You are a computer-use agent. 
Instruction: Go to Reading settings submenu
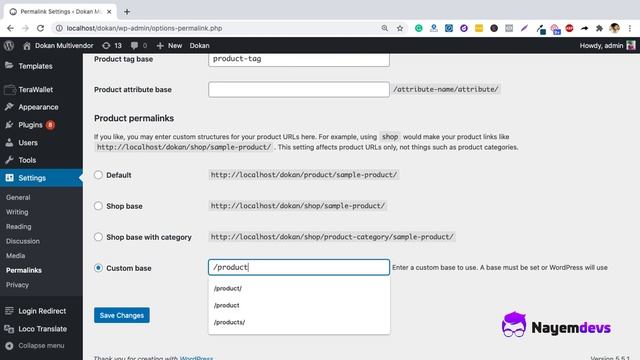pyautogui.click(x=18, y=227)
